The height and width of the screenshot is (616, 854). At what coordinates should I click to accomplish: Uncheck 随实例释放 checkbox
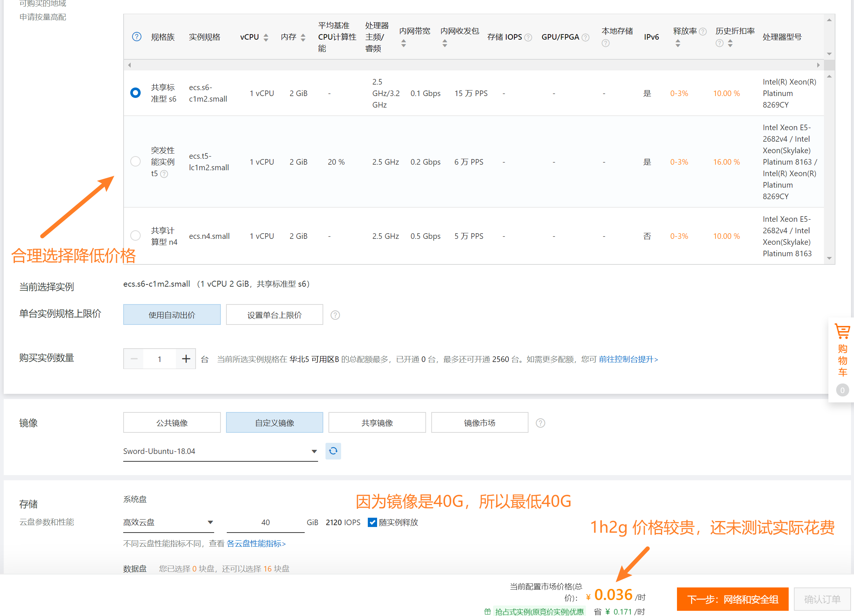coord(372,522)
